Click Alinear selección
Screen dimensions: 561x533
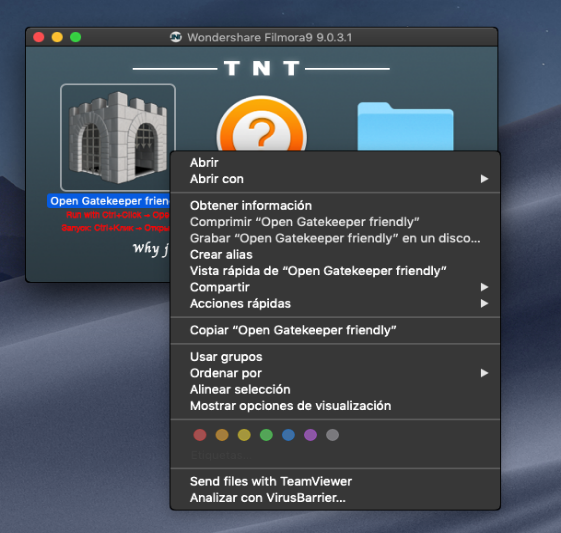[x=335, y=390]
